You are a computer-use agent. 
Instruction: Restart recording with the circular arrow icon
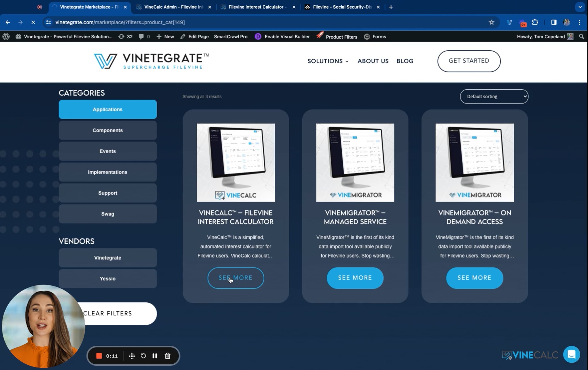pos(143,356)
